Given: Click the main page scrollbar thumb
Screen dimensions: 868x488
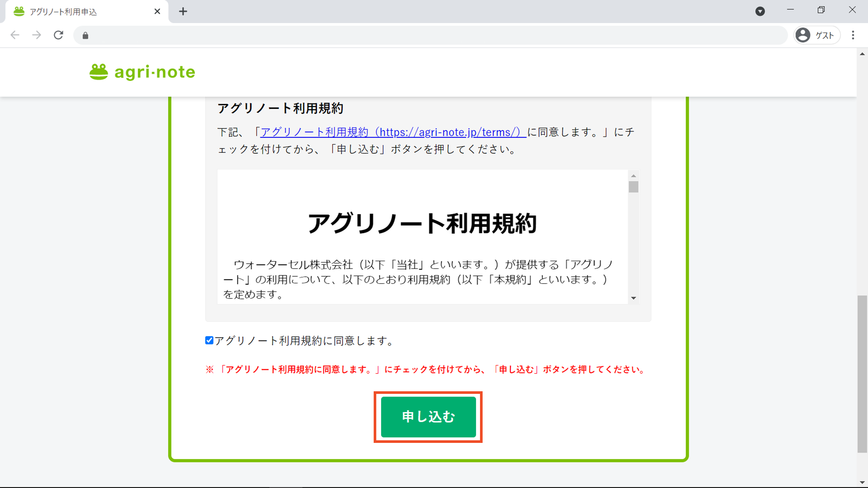Looking at the screenshot, I should (x=862, y=374).
